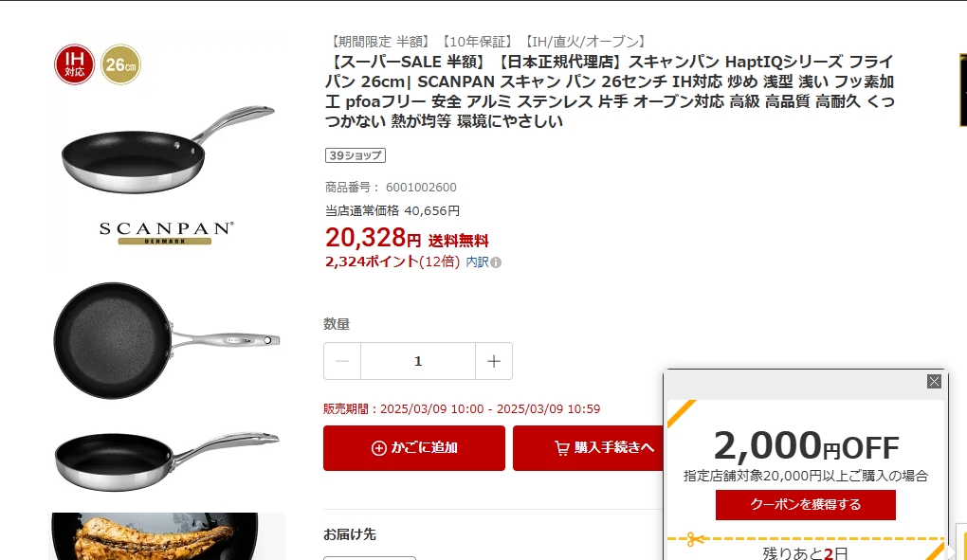The height and width of the screenshot is (560, 967).
Task: Decrease quantity with the minus button
Action: (x=342, y=361)
